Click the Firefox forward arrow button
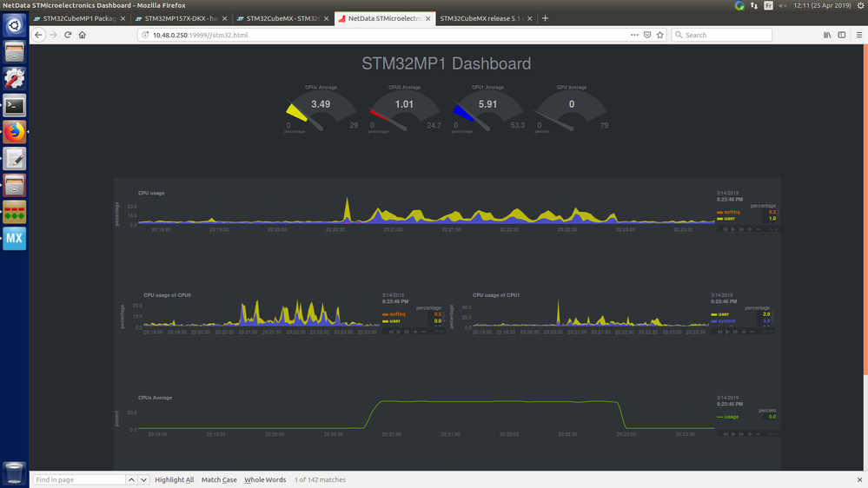The width and height of the screenshot is (868, 488). (x=53, y=35)
